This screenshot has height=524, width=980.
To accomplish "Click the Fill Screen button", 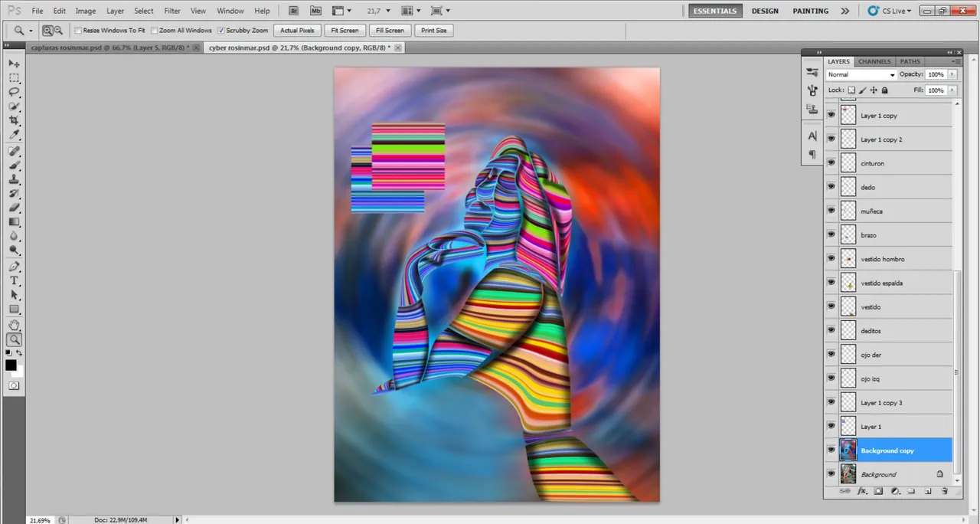I will 390,31.
